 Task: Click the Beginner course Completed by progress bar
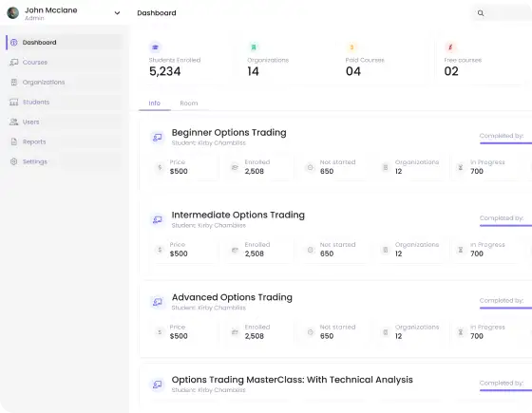point(505,143)
